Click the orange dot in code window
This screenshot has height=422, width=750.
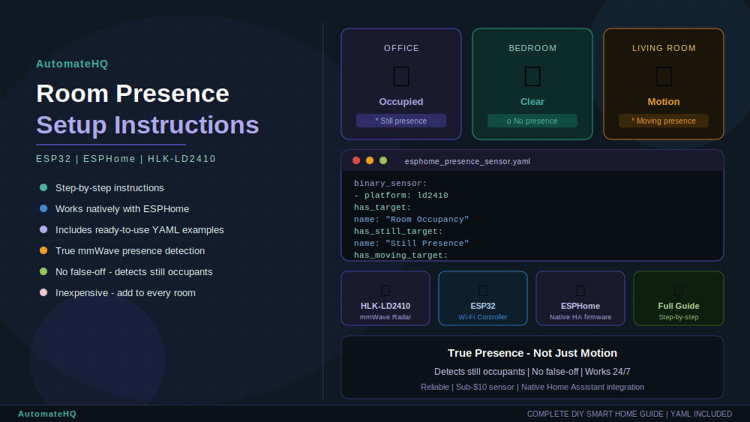pyautogui.click(x=370, y=161)
